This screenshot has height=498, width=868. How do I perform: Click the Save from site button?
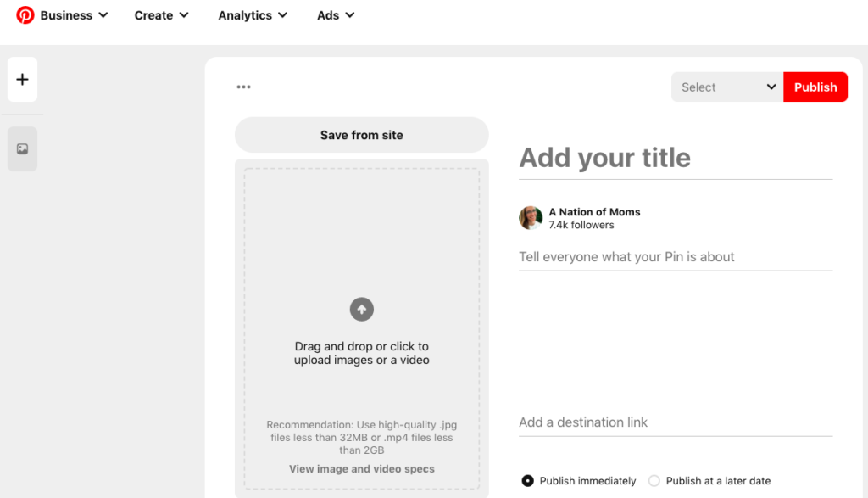[362, 135]
